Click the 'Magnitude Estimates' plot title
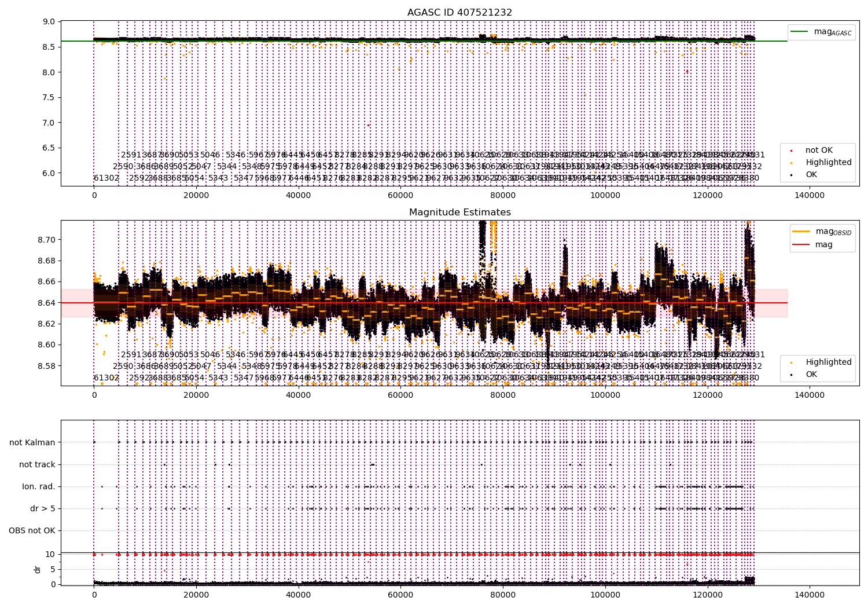868x608 pixels. (x=459, y=213)
